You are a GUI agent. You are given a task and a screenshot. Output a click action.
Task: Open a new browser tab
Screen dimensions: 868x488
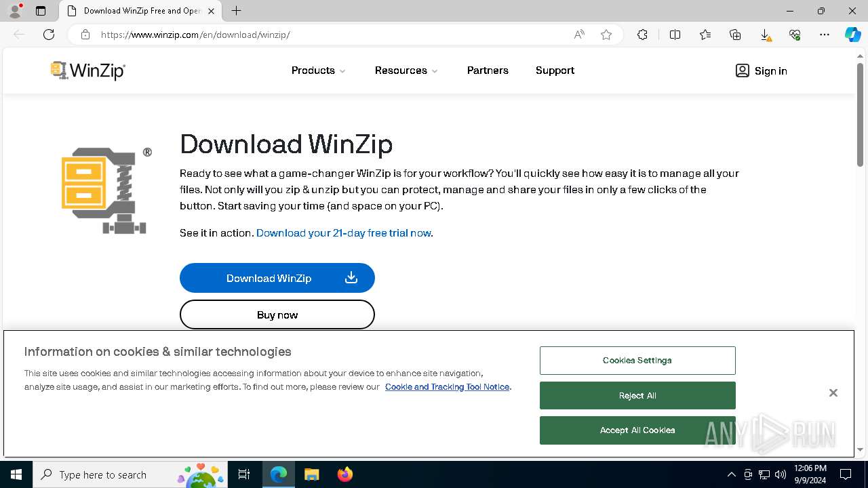tap(236, 11)
